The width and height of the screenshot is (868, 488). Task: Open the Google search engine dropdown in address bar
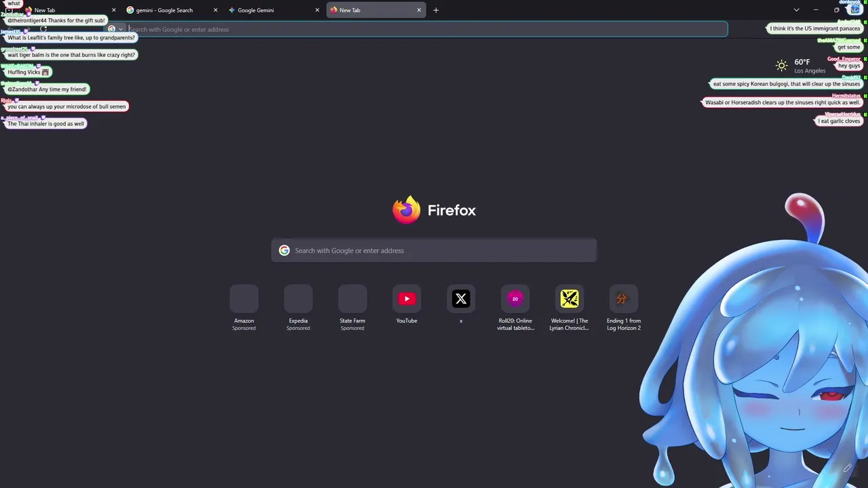(x=115, y=29)
